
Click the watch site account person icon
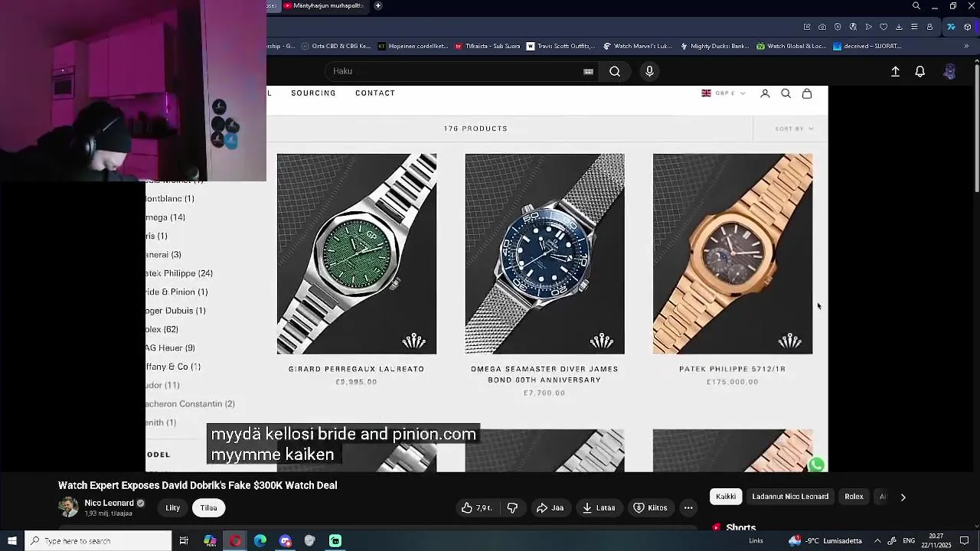765,93
